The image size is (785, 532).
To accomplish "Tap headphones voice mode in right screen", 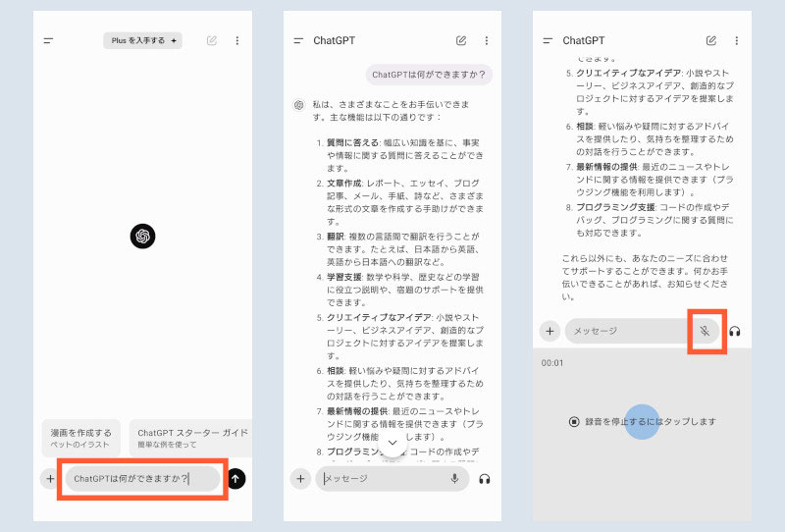I will click(x=734, y=332).
